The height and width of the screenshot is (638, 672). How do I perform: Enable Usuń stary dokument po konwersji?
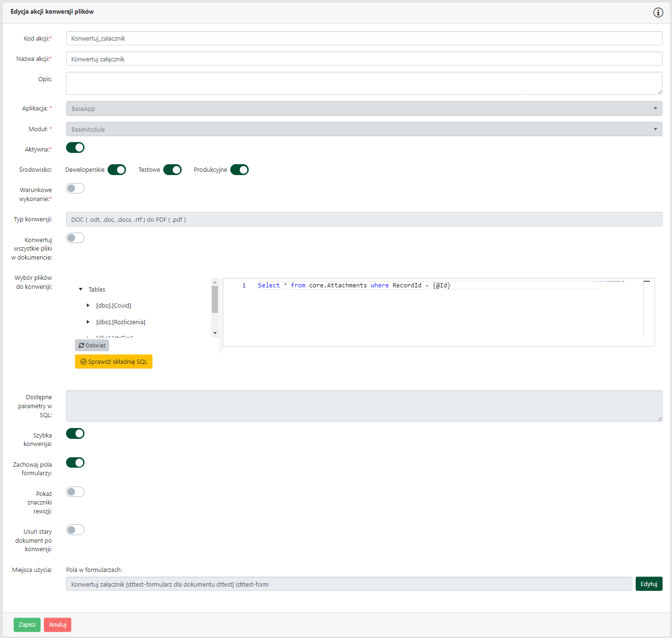75,530
